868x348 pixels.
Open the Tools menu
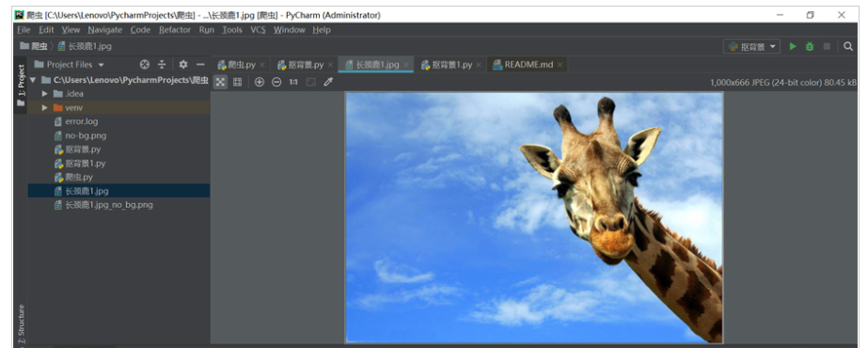[x=232, y=30]
